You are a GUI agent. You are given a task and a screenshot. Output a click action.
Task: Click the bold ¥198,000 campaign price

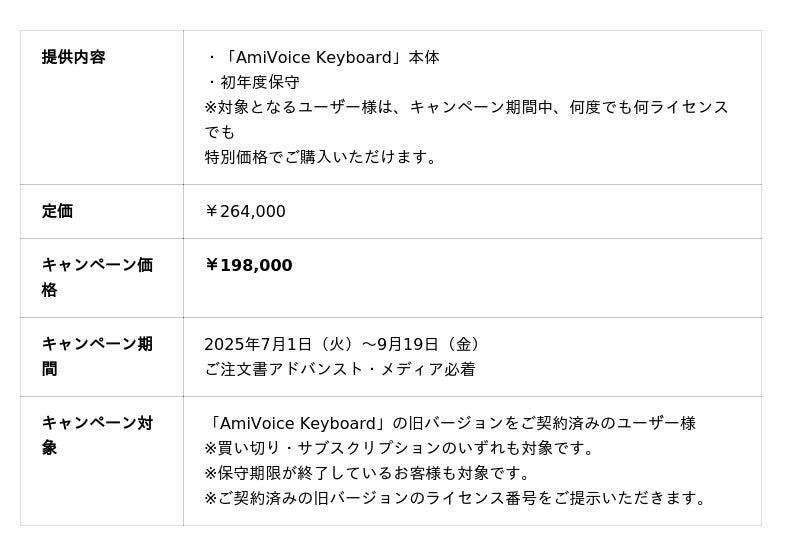[248, 265]
